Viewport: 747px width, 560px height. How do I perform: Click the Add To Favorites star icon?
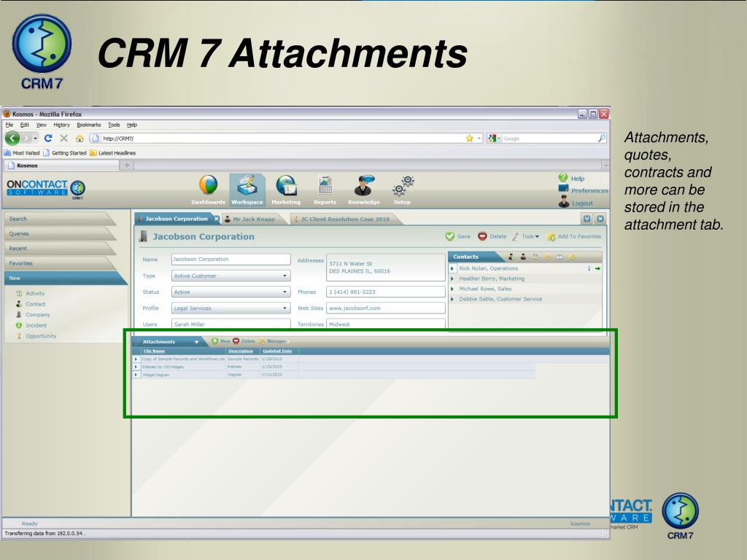551,237
